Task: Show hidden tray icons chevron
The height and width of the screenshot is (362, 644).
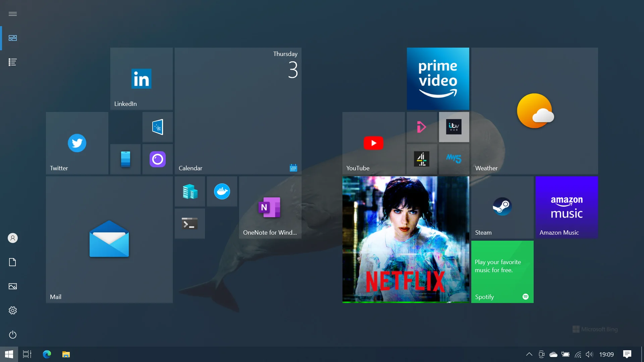Action: (529, 354)
